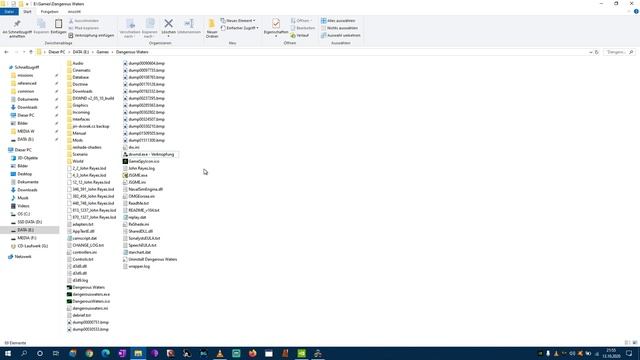
Task: Select CD-Laufwerk (G:) in navigation pane
Action: [33, 246]
